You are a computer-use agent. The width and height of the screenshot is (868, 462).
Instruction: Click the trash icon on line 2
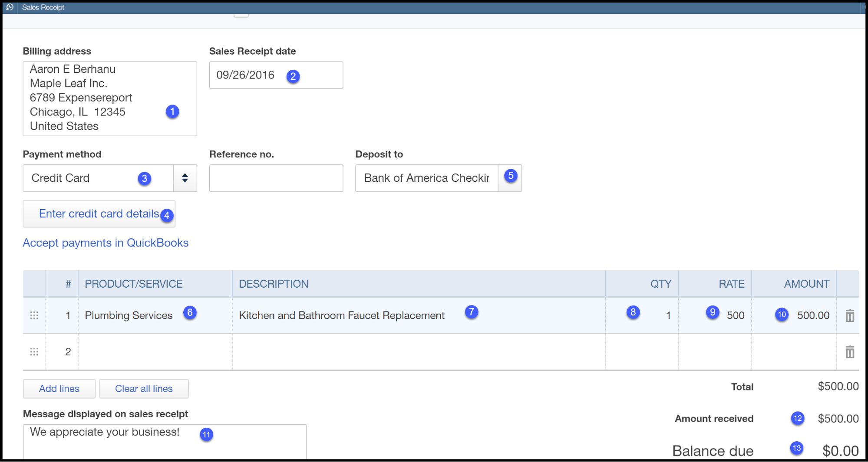click(850, 352)
